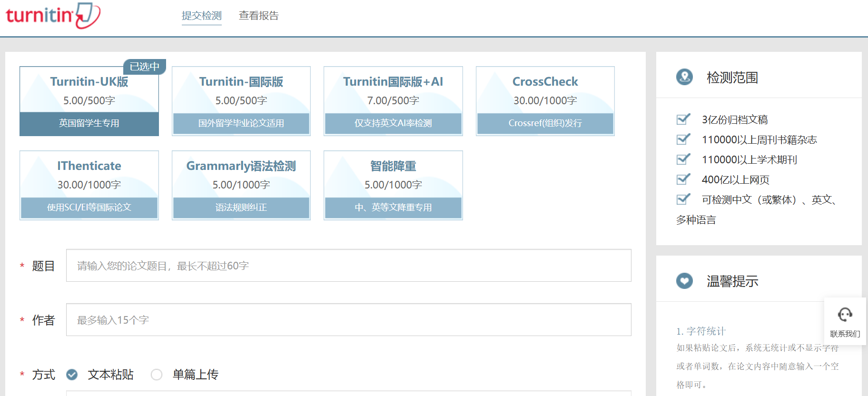Click the 仅支持英文AI率检测 label
Screen dimensions: 868x396
click(393, 123)
